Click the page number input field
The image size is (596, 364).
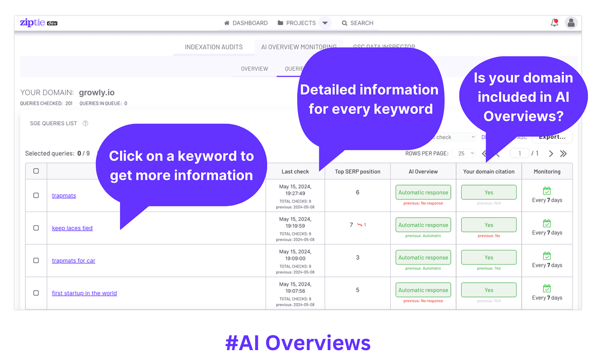tap(519, 153)
